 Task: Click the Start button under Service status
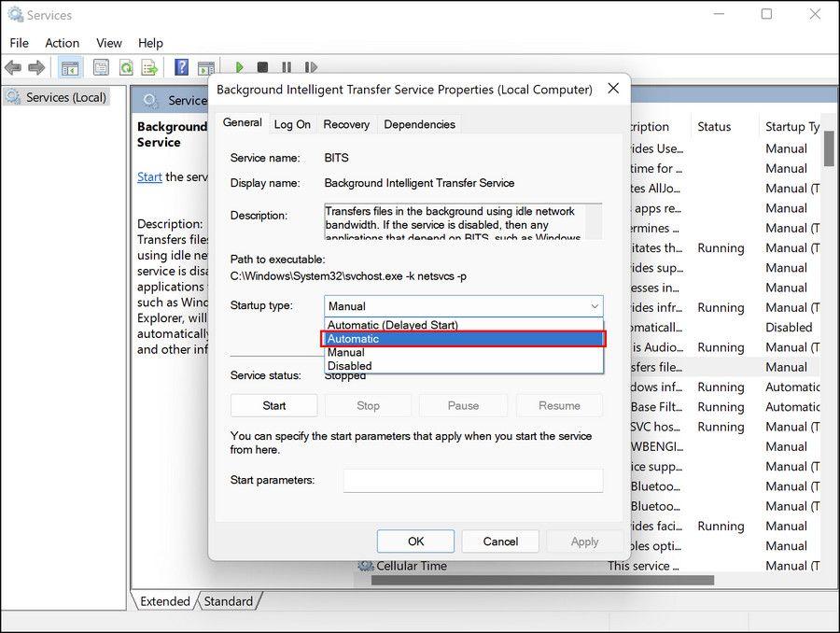tap(274, 405)
